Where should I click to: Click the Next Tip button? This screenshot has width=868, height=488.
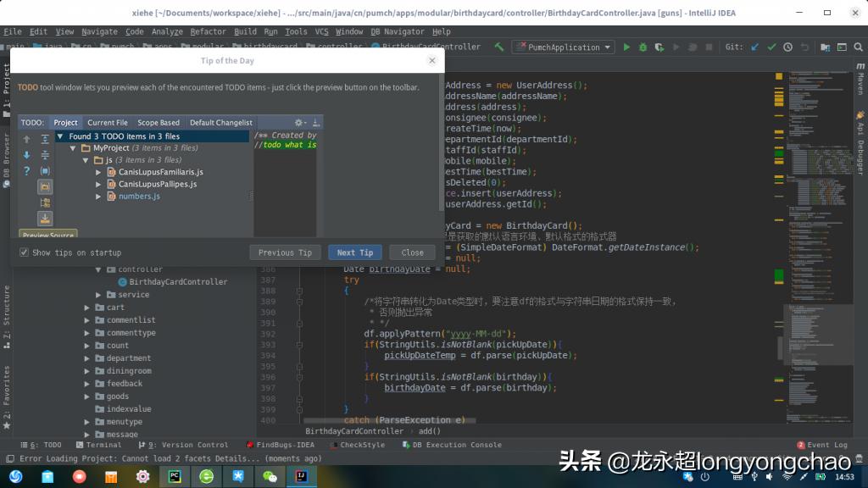tap(355, 252)
